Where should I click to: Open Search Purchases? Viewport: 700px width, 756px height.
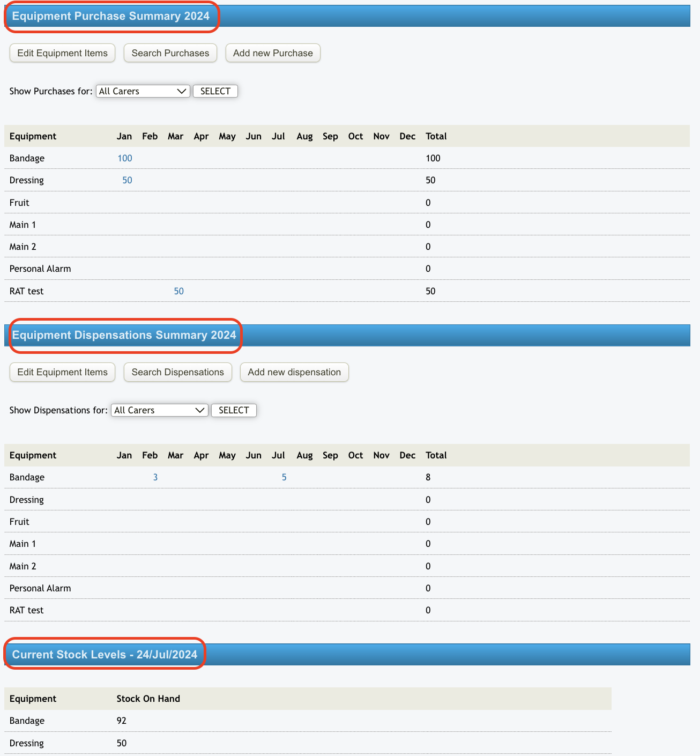[x=170, y=53]
